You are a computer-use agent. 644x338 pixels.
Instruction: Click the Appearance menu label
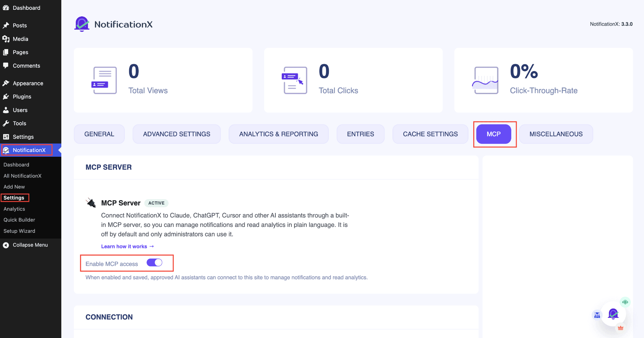click(28, 83)
